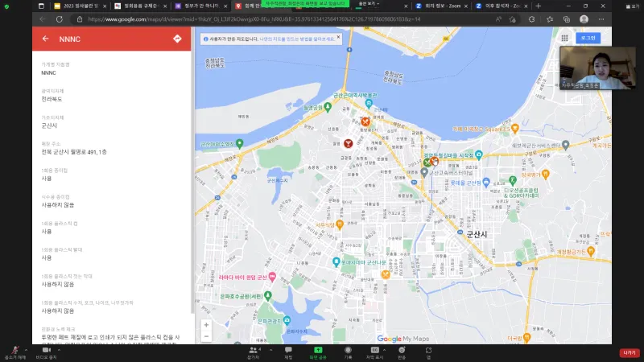
Task: Open Zoom chat
Action: tap(288, 352)
